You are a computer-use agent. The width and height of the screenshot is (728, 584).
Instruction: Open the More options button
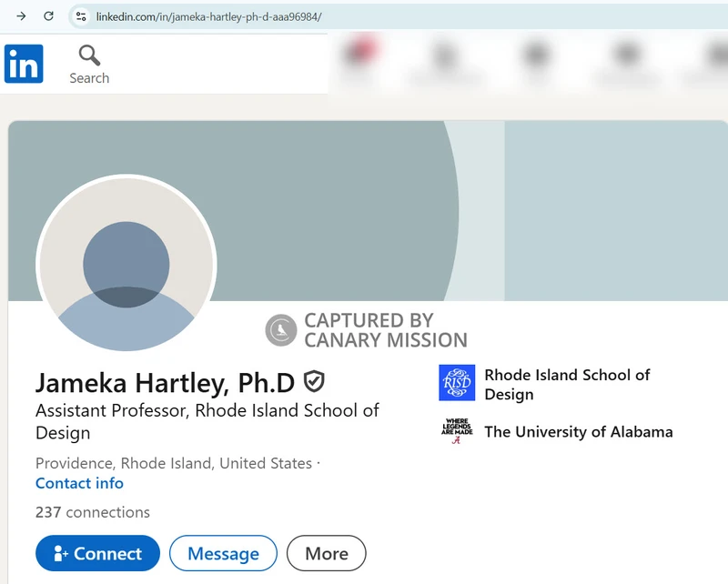pyautogui.click(x=327, y=553)
